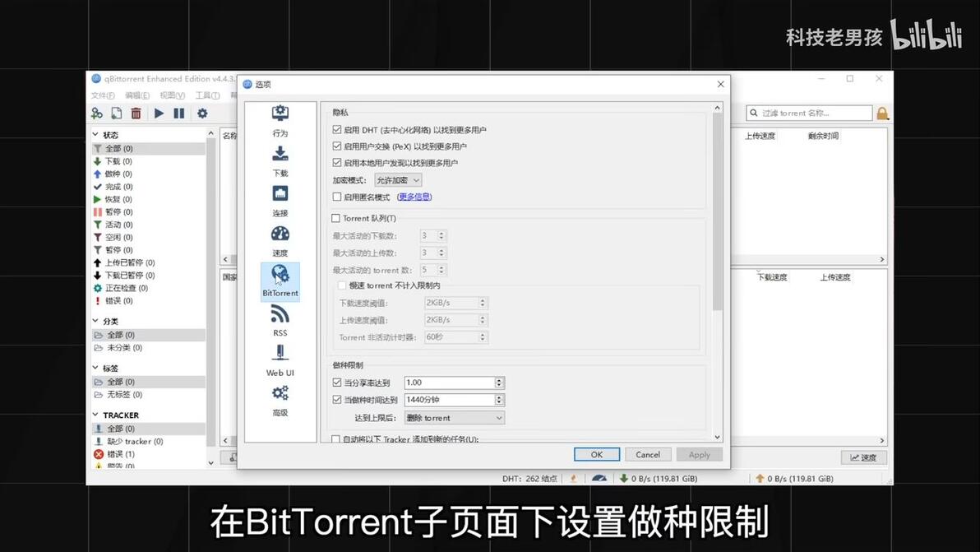Open the 行为 (Behavior) options page

click(280, 121)
